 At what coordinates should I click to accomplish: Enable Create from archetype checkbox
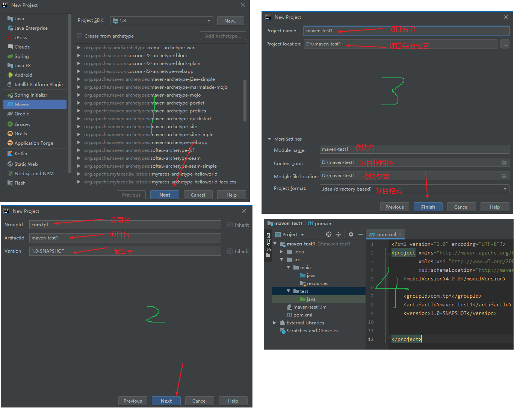click(x=80, y=36)
